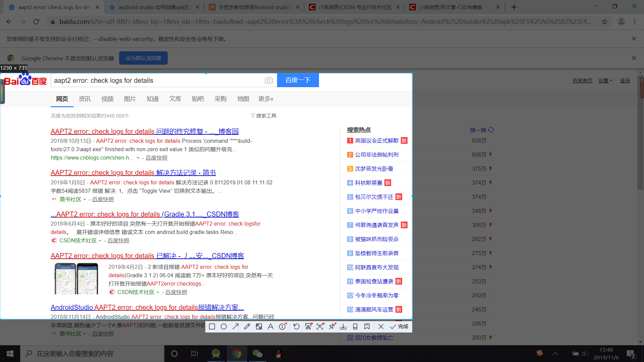The height and width of the screenshot is (362, 644).
Task: Click the 登录 login link
Action: pos(625,81)
